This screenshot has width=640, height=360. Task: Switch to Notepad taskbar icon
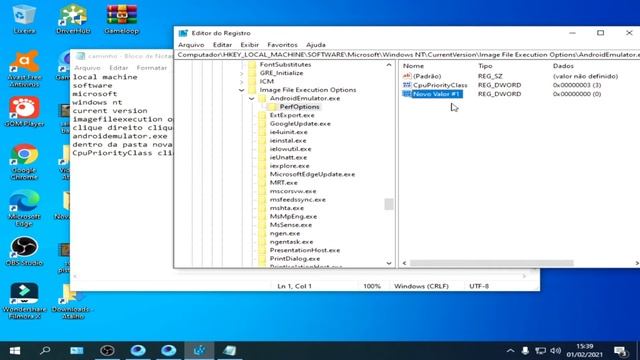click(229, 351)
